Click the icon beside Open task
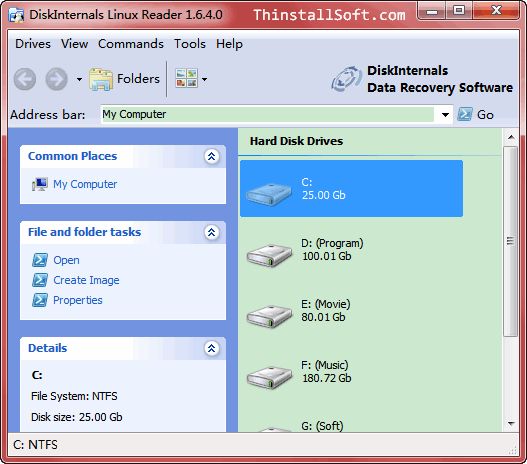This screenshot has width=527, height=464. click(40, 260)
